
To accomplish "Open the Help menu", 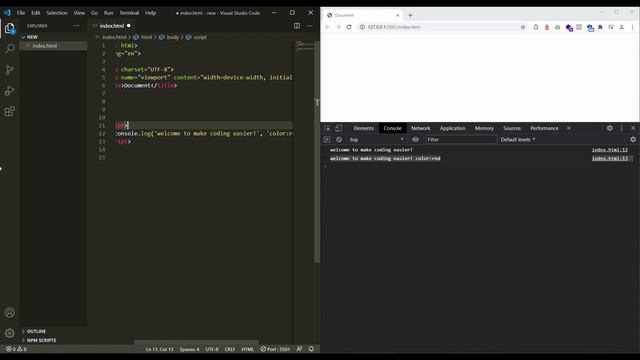I will point(150,13).
